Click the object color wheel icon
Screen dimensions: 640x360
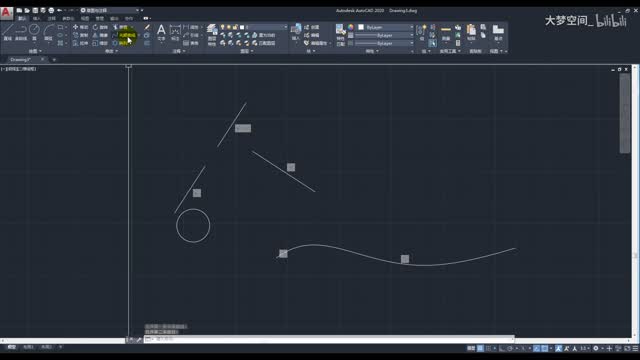click(x=351, y=27)
